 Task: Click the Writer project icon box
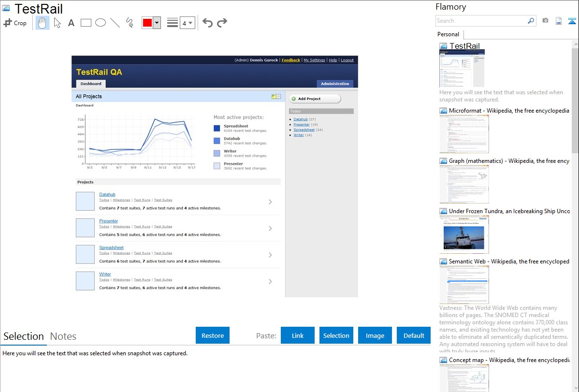click(x=85, y=281)
